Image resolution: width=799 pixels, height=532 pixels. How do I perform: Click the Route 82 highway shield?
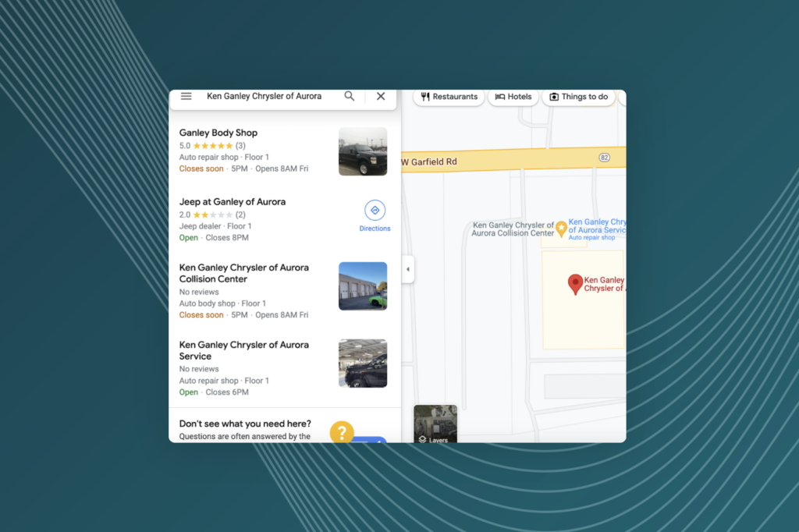click(x=604, y=158)
